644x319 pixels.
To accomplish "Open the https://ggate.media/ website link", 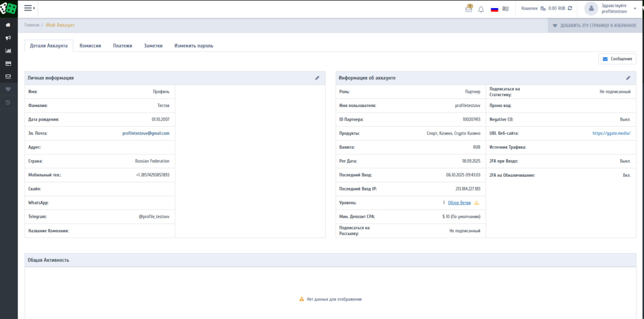I will tap(611, 134).
